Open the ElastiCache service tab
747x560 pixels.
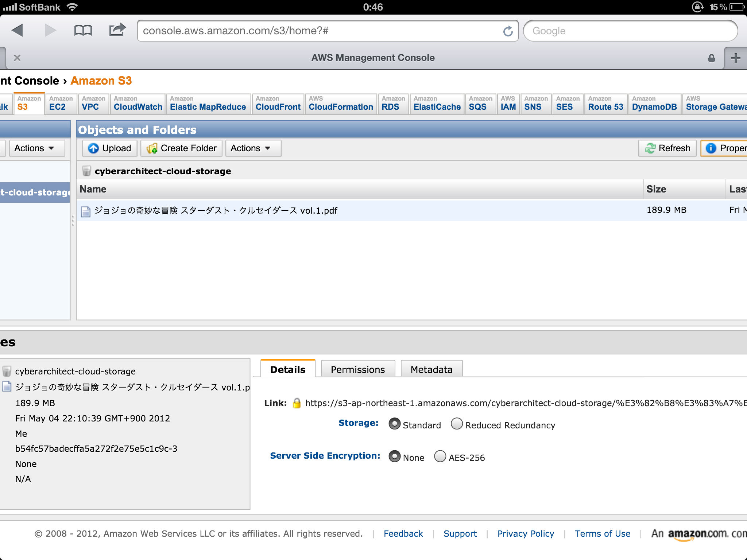click(x=437, y=104)
